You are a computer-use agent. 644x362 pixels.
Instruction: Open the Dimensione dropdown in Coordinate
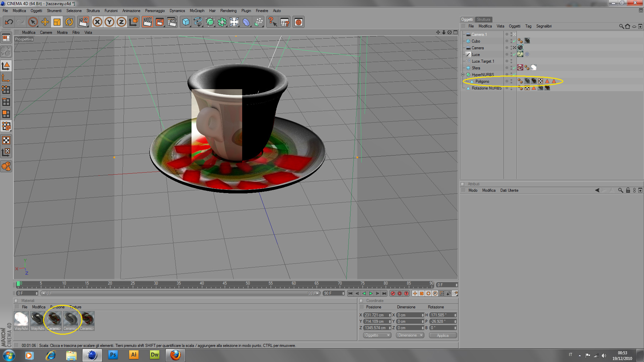(410, 335)
